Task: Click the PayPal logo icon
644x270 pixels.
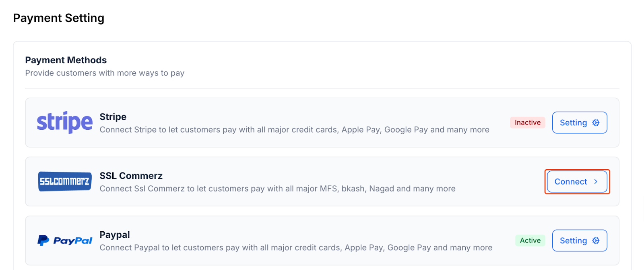Action: [64, 240]
